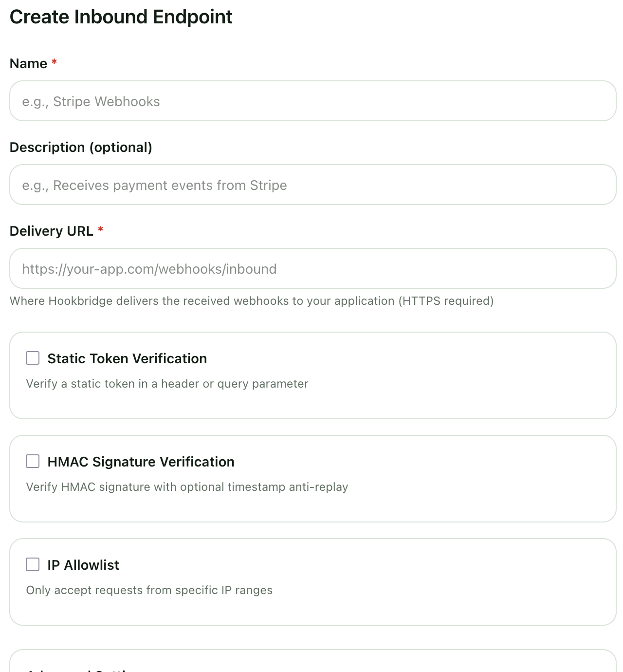
Task: Enable the Static Token Verification checkbox
Action: (33, 358)
